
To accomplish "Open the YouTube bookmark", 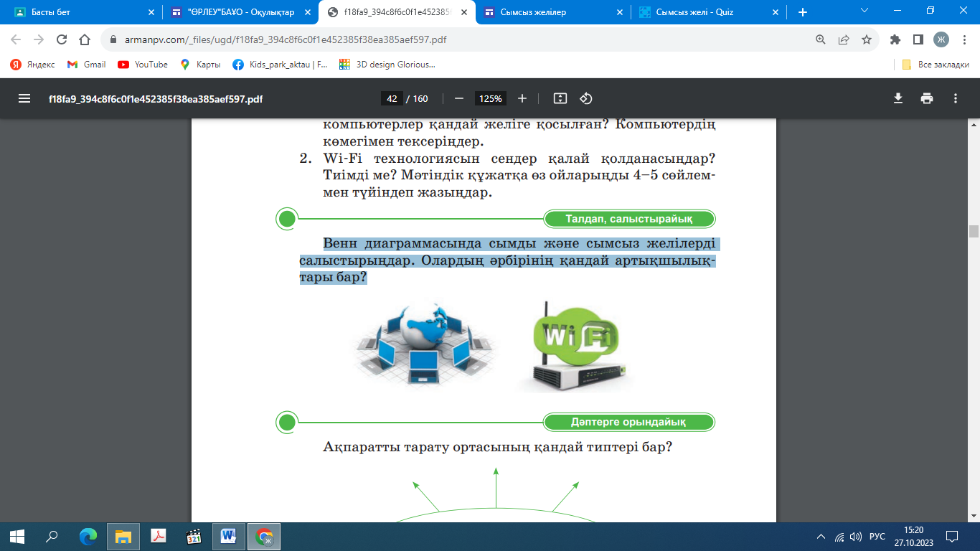I will [143, 65].
